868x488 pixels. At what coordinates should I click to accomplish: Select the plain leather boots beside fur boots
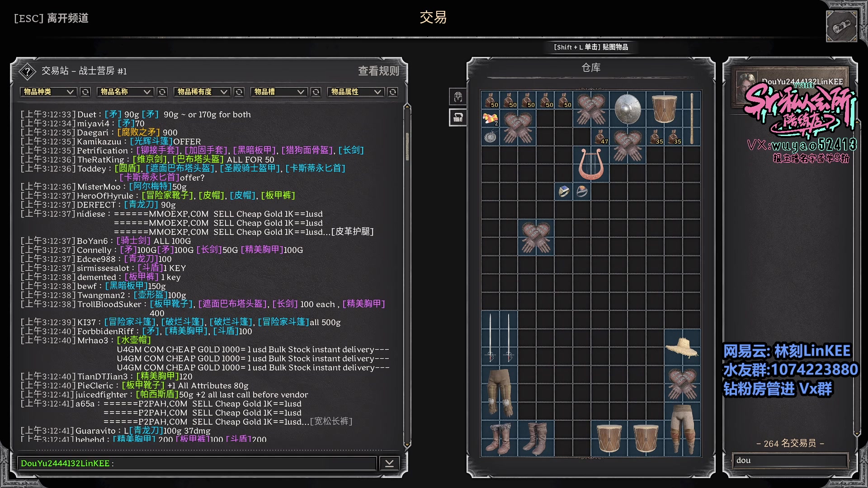tap(536, 439)
